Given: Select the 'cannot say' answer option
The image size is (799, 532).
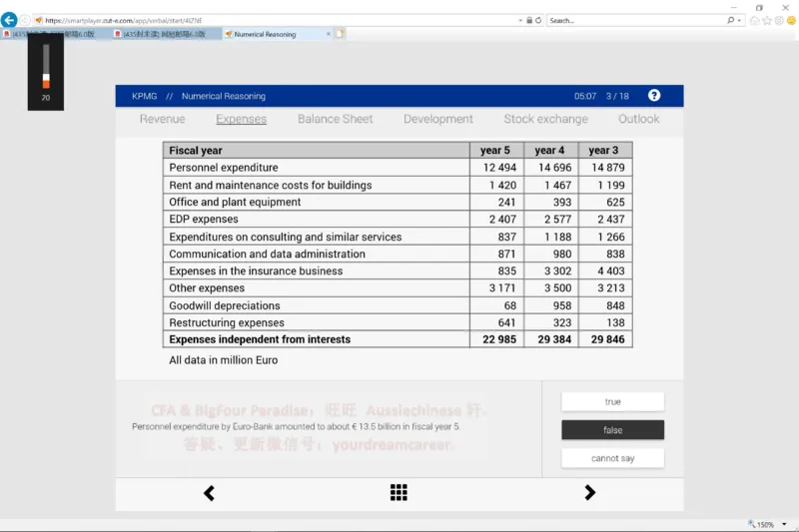Looking at the screenshot, I should pos(612,458).
